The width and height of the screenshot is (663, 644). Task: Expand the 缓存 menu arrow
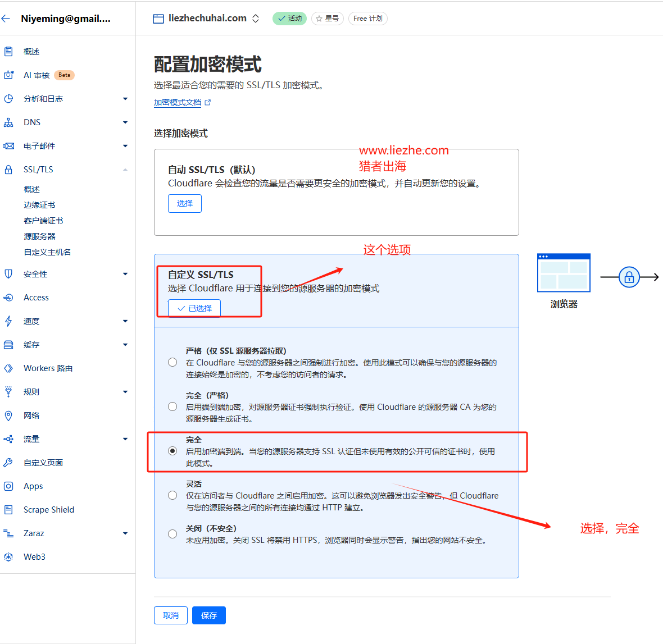125,345
